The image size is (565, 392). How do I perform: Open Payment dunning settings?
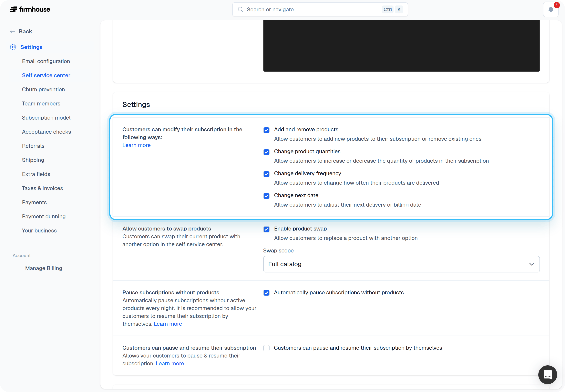[x=44, y=216]
